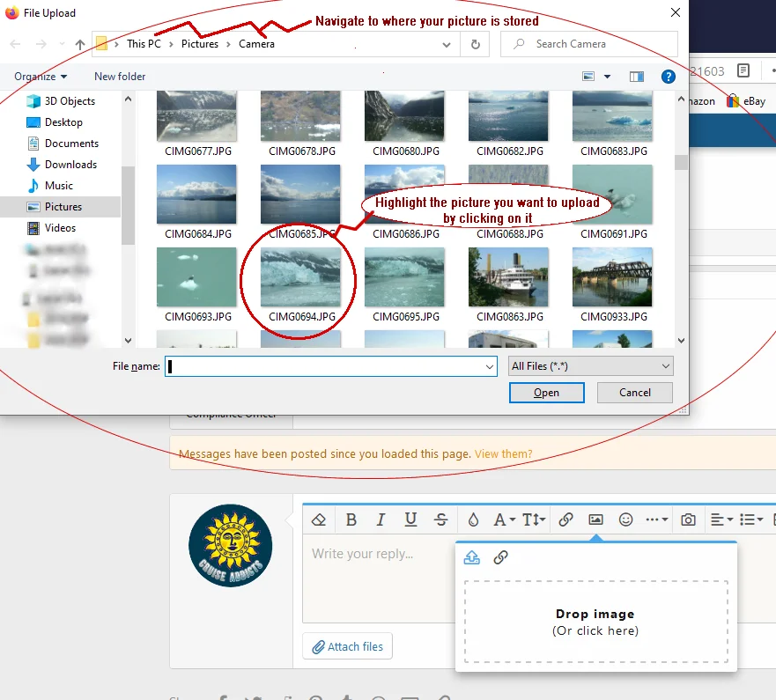Viewport: 776px width, 700px height.
Task: Click the file dialog help icon
Action: pyautogui.click(x=669, y=77)
